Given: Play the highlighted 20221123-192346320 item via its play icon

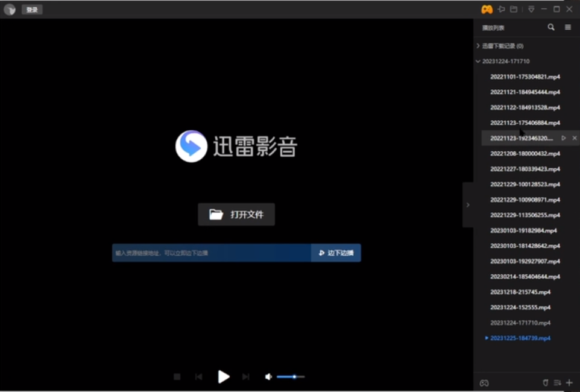Looking at the screenshot, I should pyautogui.click(x=563, y=138).
